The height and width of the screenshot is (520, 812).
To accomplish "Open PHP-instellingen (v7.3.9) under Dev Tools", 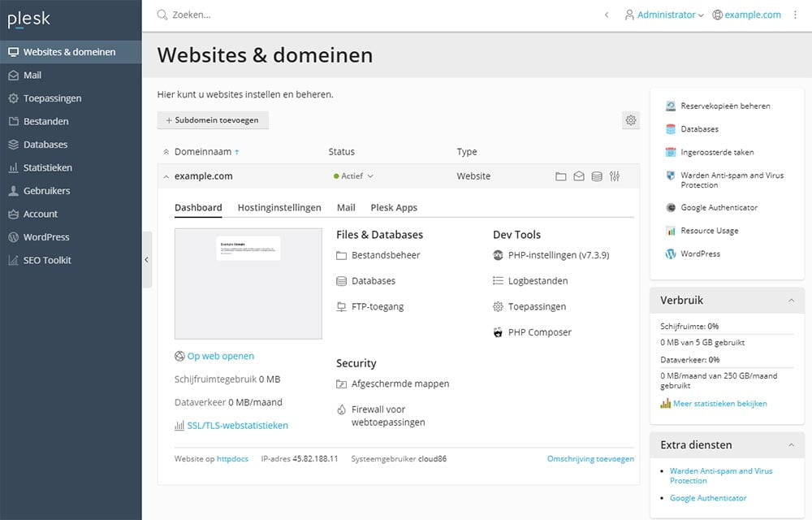I will 560,255.
